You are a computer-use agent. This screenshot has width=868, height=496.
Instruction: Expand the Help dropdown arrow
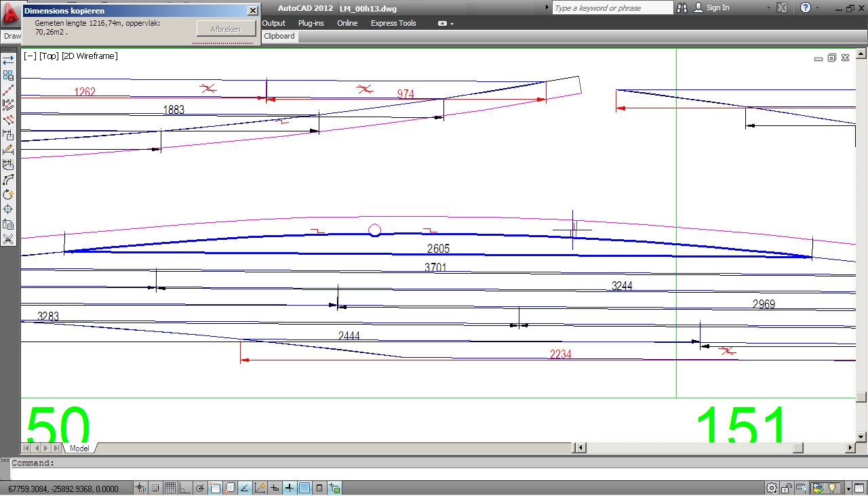tap(818, 7)
